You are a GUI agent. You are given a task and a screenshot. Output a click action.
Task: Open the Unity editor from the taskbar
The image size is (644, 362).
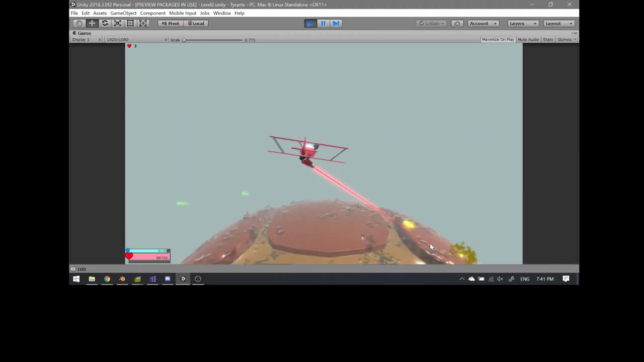pos(183,279)
